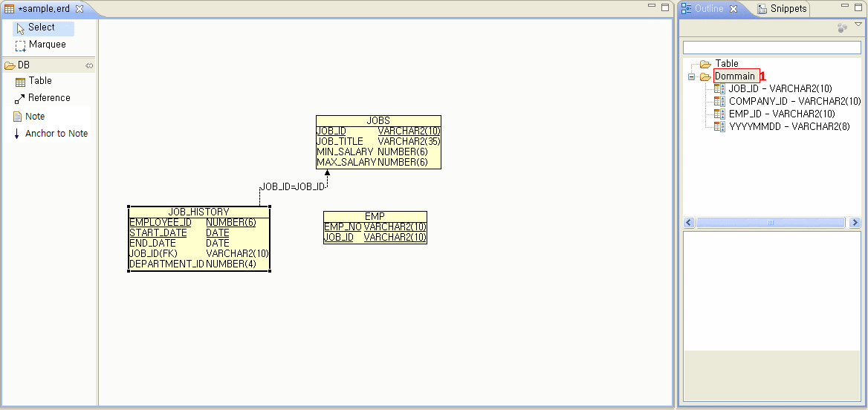868x410 pixels.
Task: Click the YYYYMMDD domain item
Action: pyautogui.click(x=788, y=126)
